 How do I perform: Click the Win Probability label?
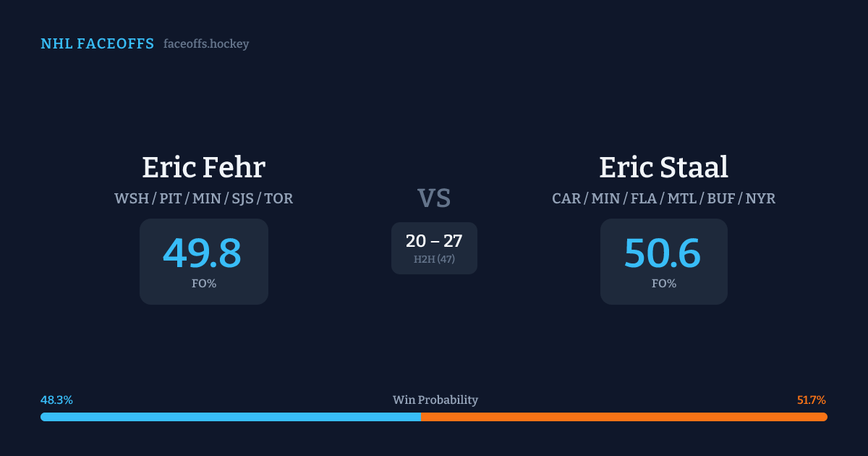click(x=435, y=400)
